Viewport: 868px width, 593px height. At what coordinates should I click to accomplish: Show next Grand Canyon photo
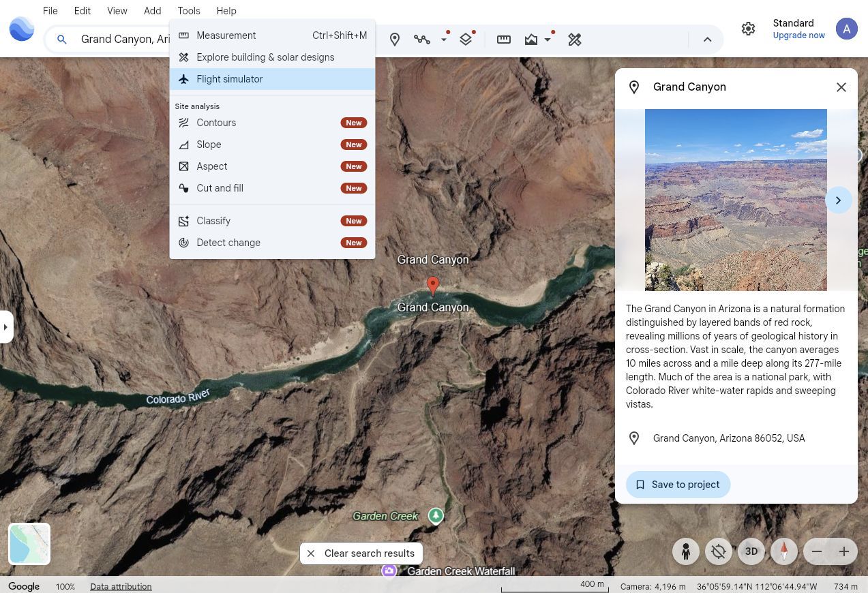(x=839, y=200)
